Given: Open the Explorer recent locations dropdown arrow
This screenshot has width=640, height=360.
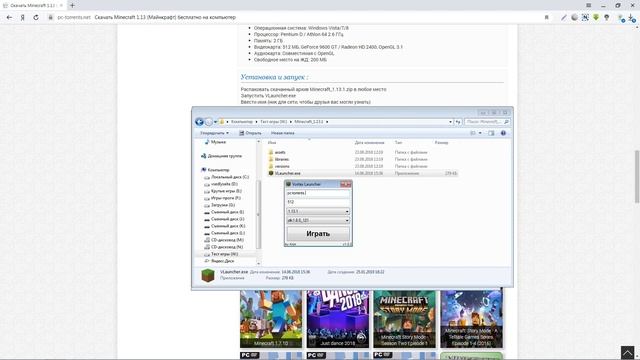Looking at the screenshot, I should (x=215, y=122).
